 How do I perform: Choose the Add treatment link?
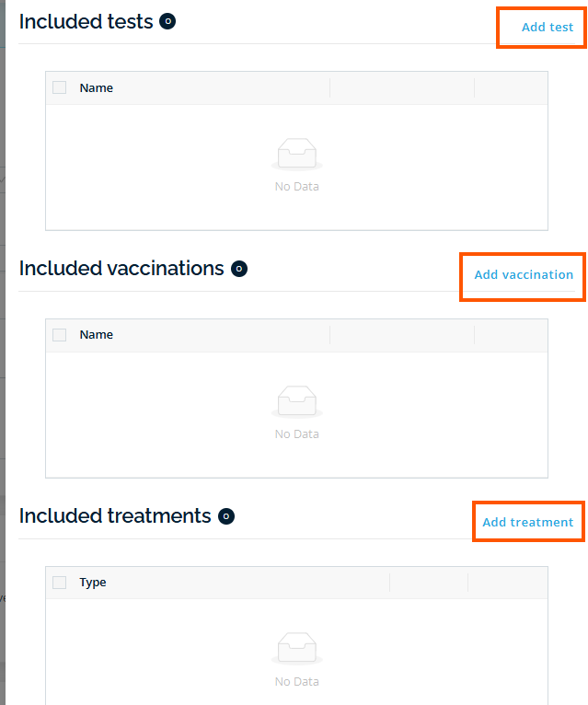pyautogui.click(x=528, y=523)
